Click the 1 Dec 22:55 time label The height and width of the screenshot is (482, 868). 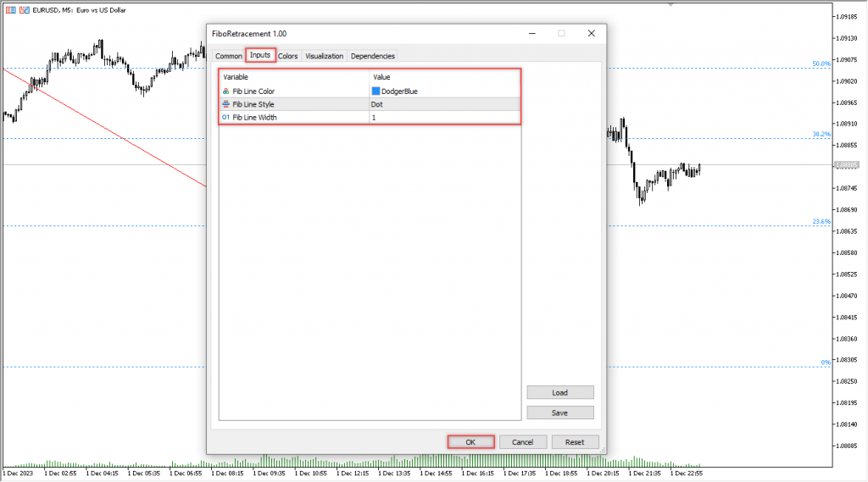pos(687,474)
